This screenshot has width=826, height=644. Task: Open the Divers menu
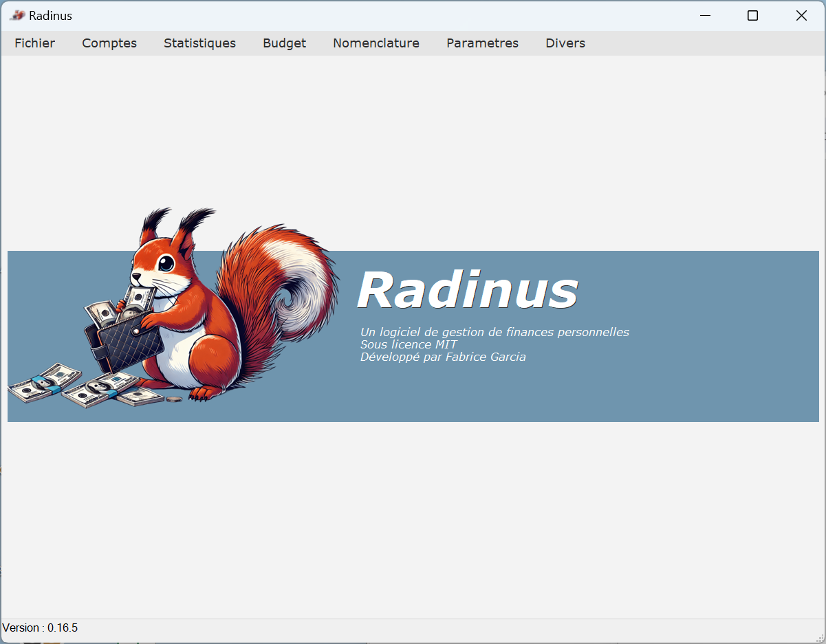click(565, 43)
